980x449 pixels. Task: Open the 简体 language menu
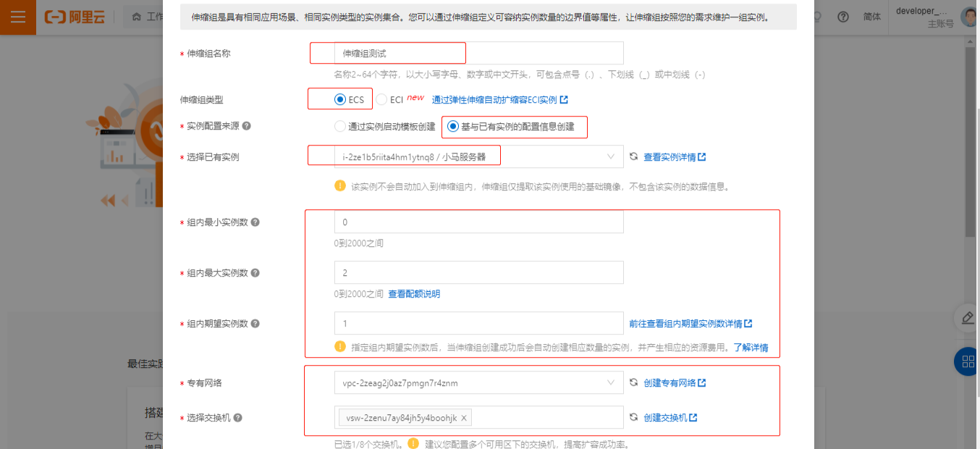tap(872, 17)
